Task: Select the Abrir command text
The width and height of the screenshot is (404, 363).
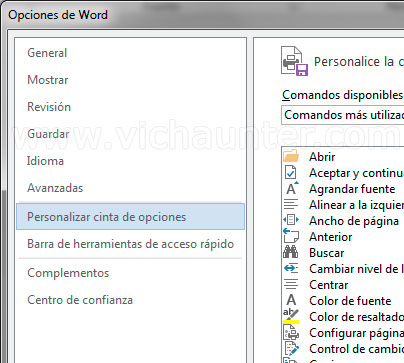Action: pyautogui.click(x=322, y=157)
